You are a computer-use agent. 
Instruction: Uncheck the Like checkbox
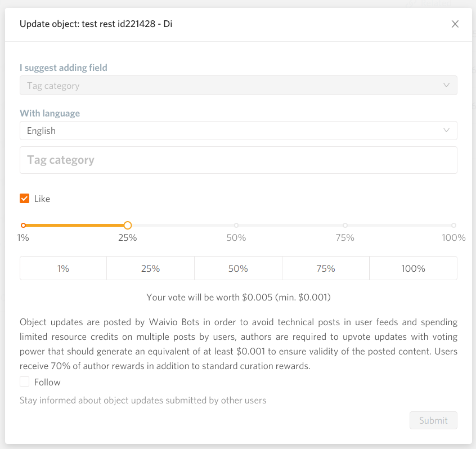pyautogui.click(x=25, y=199)
